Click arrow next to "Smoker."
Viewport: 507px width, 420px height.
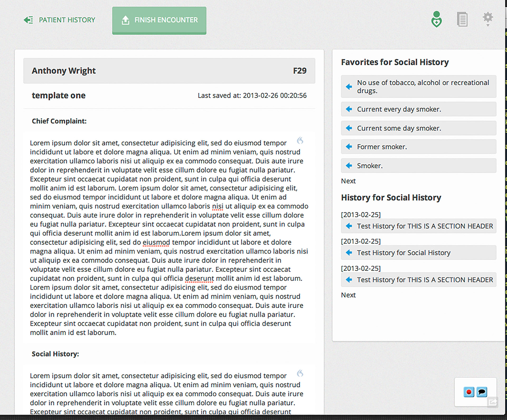(349, 165)
